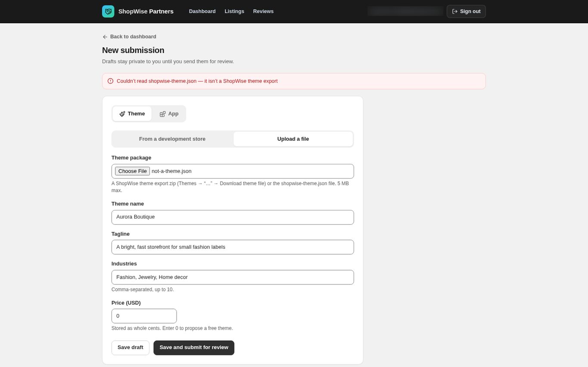Click the error alert icon in red banner
588x367 pixels.
point(110,81)
